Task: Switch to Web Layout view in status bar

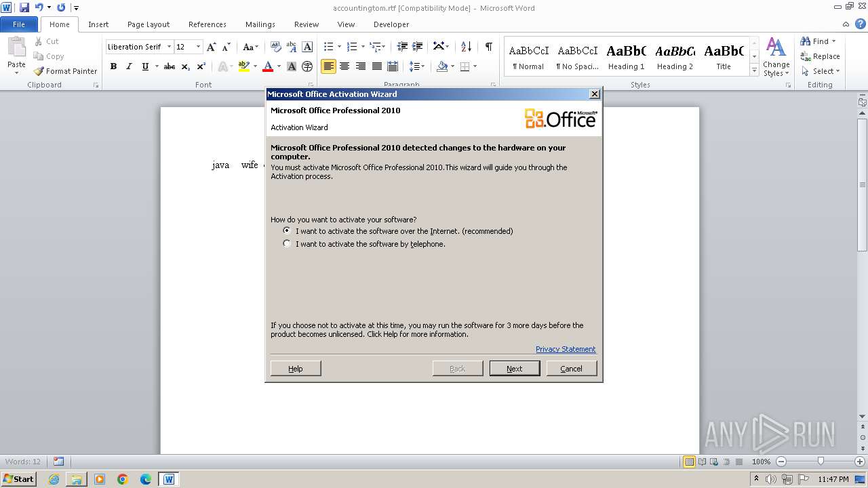Action: tap(713, 462)
